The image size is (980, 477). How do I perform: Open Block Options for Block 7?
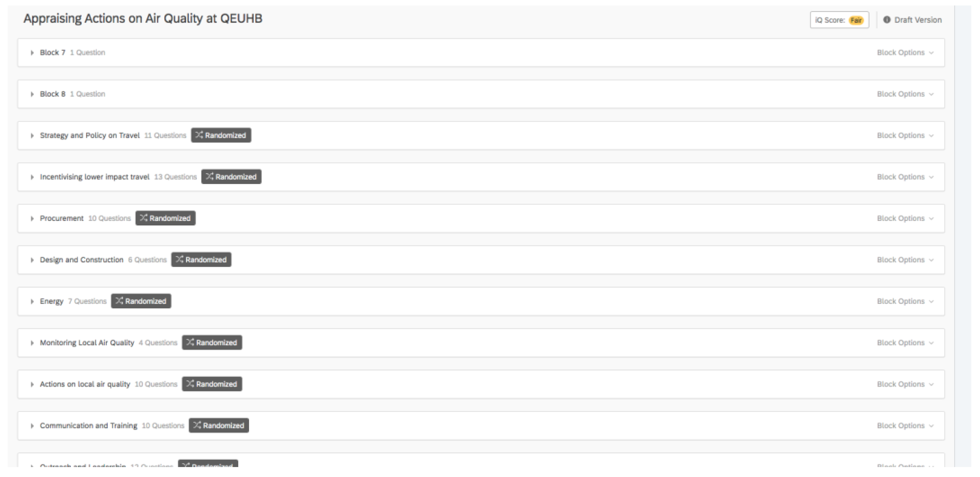[905, 53]
